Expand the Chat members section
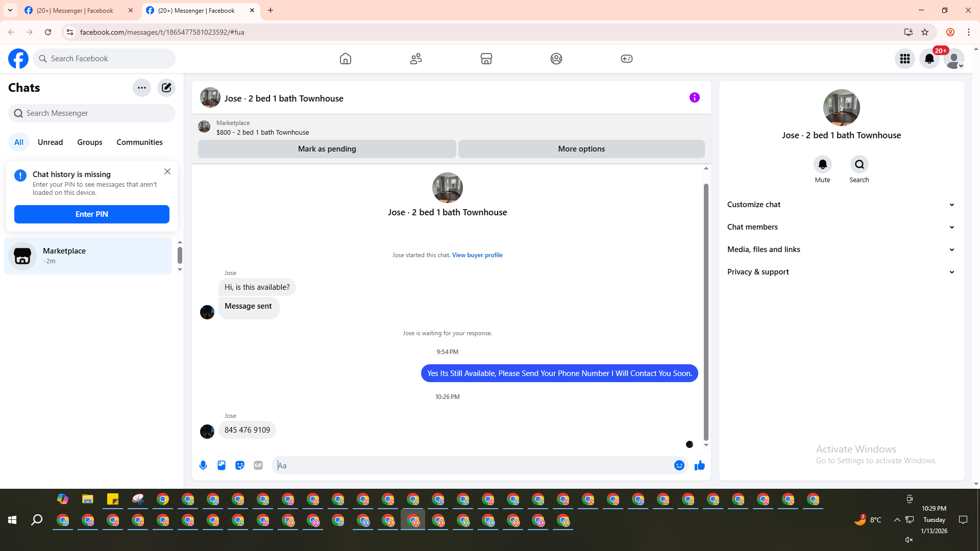 [841, 227]
